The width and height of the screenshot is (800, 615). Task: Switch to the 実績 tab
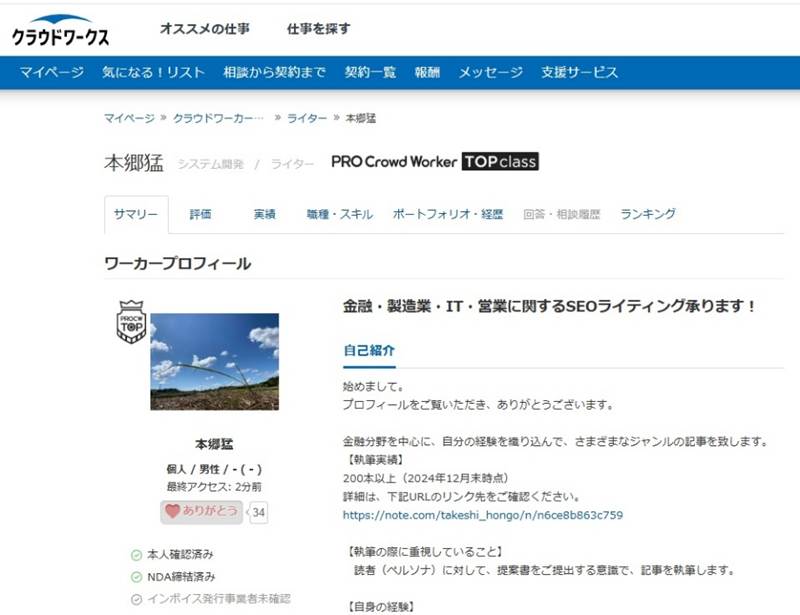(264, 214)
